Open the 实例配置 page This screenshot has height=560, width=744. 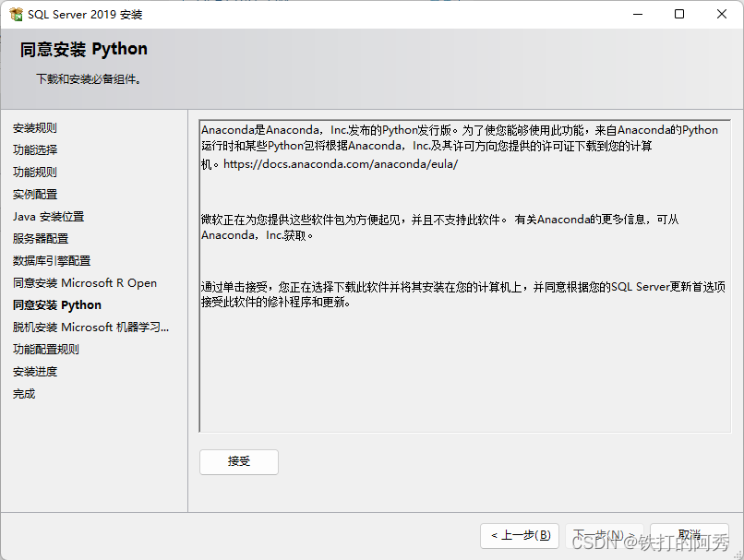tap(35, 194)
